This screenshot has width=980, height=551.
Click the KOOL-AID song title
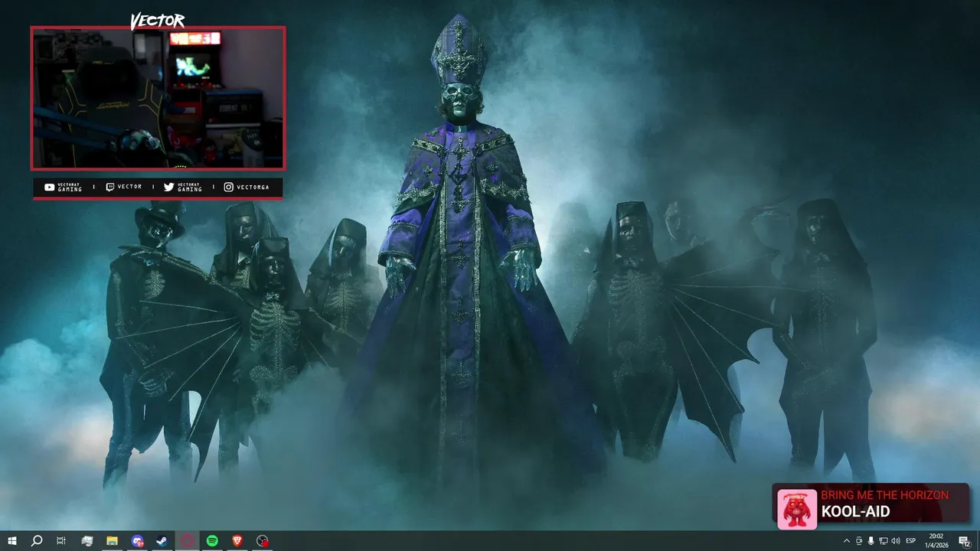click(855, 512)
